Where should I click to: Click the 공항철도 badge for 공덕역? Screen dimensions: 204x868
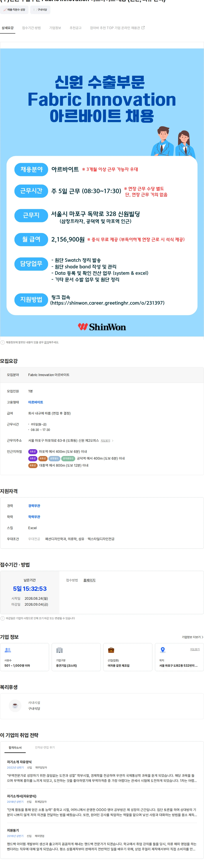55,458
